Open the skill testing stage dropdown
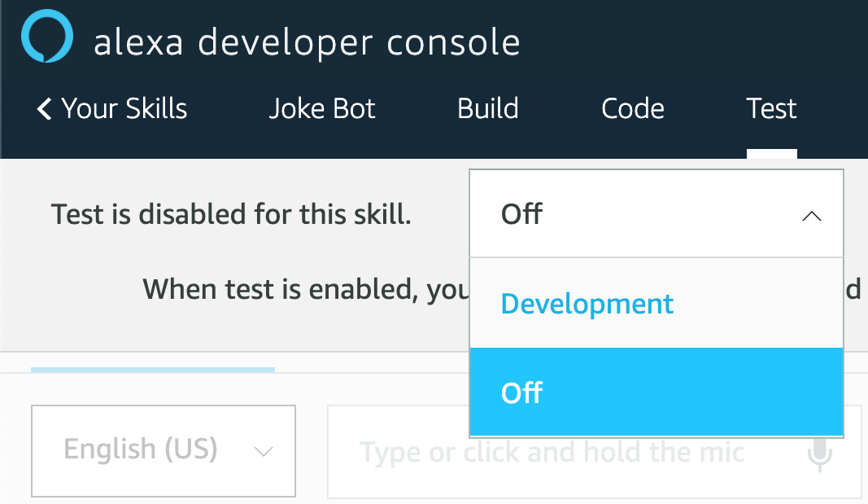The width and height of the screenshot is (868, 504). click(656, 213)
